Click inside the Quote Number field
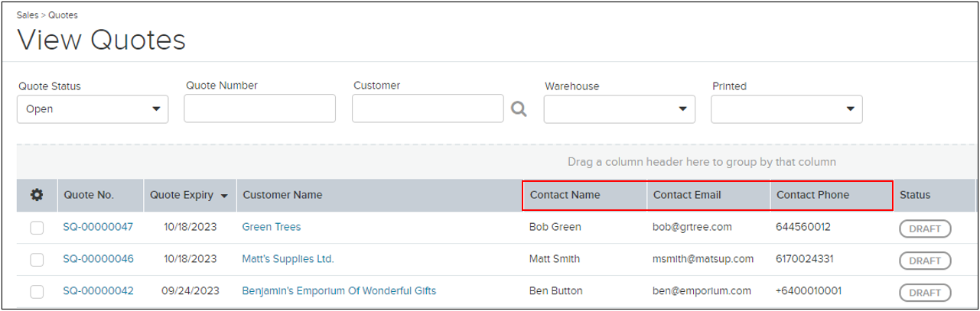Viewport: 980px width, 311px height. pos(259,109)
